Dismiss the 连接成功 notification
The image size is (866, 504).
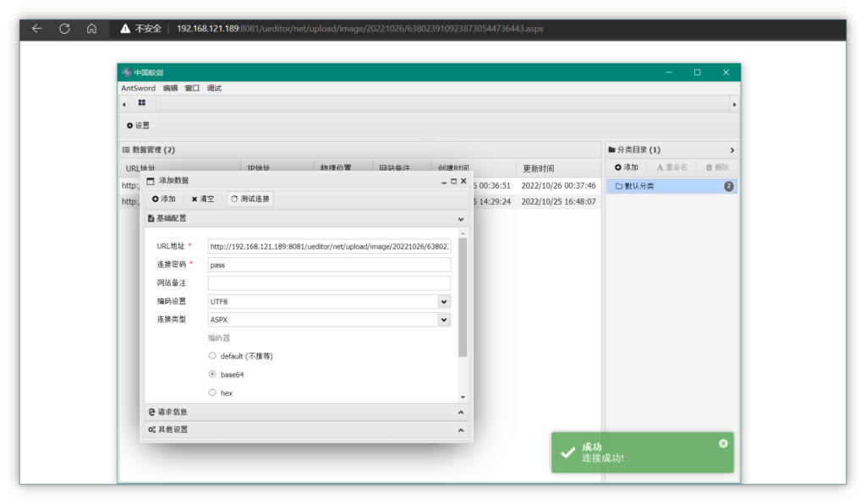click(723, 443)
